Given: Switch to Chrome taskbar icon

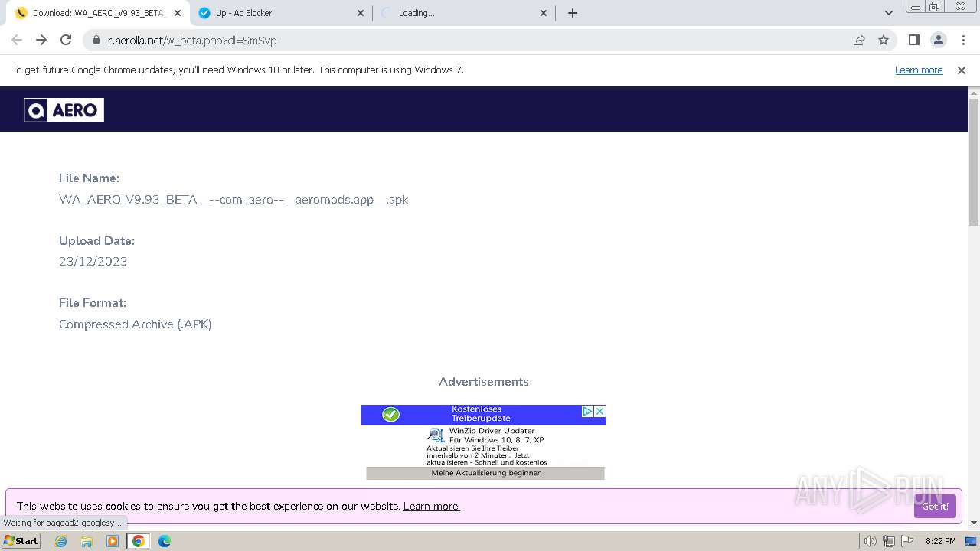Looking at the screenshot, I should point(139,541).
